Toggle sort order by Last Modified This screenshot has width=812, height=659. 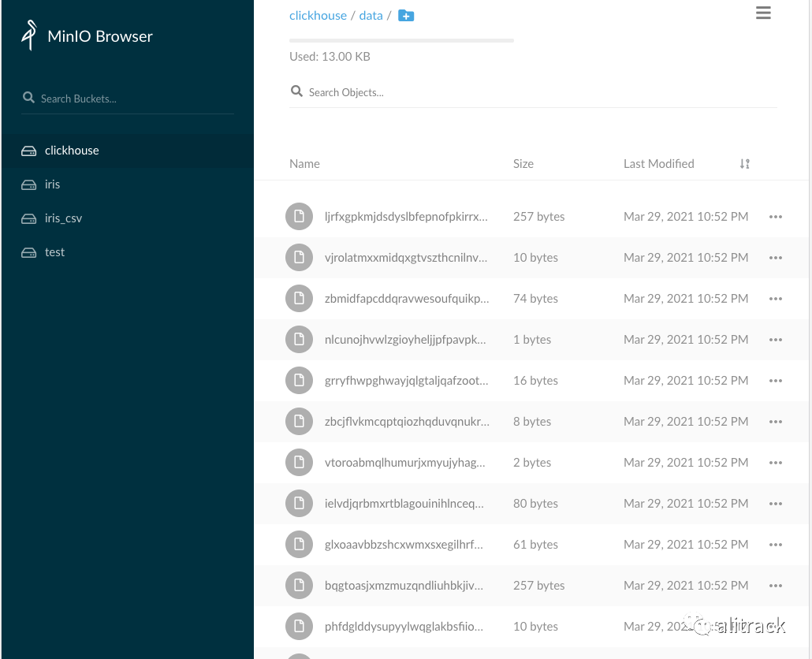point(744,164)
